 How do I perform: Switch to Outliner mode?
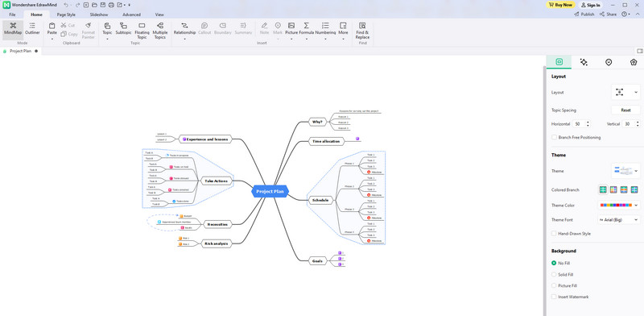(x=32, y=29)
